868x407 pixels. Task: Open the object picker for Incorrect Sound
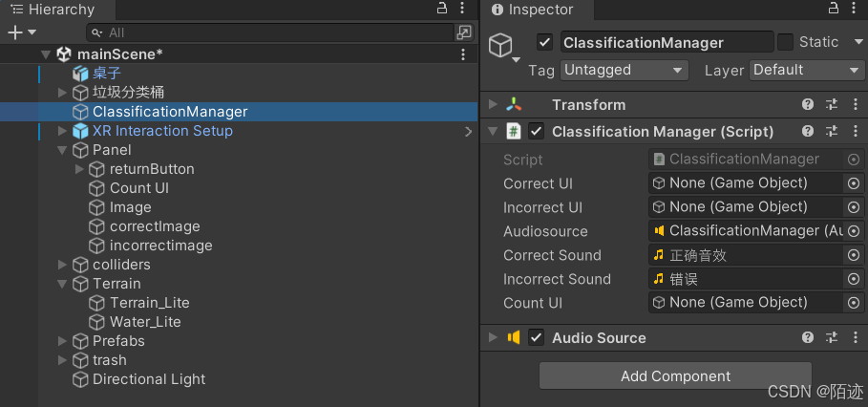854,279
